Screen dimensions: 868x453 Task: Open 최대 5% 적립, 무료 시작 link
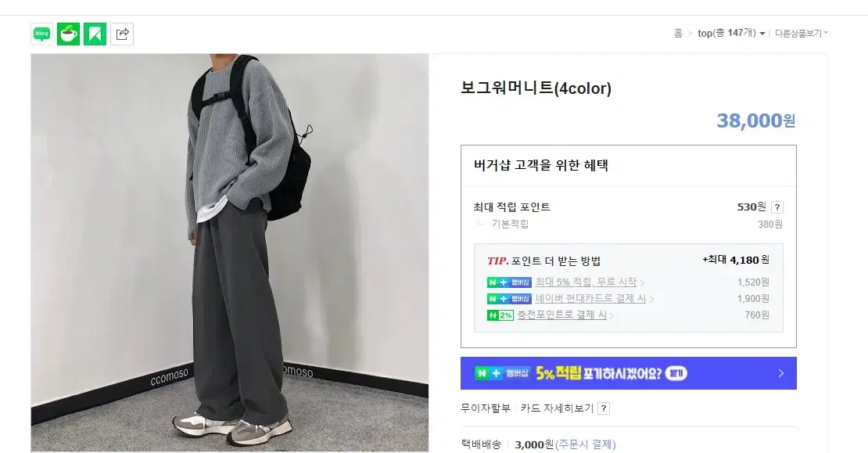[x=586, y=282]
